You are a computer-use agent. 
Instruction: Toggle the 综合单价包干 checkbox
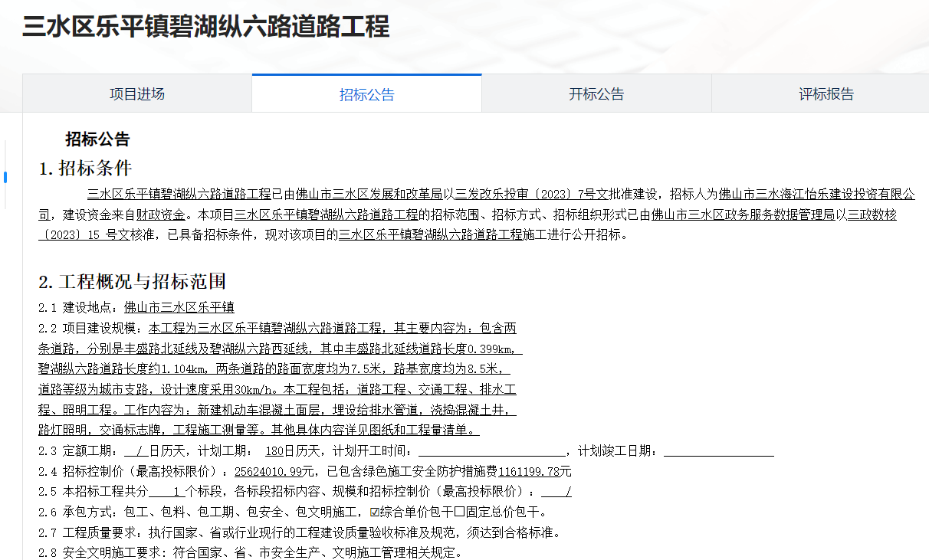tap(375, 512)
